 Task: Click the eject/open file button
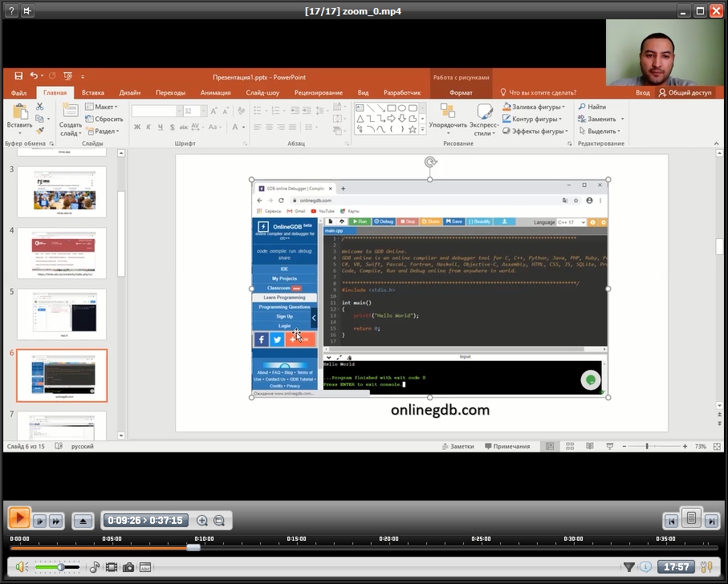click(x=83, y=521)
